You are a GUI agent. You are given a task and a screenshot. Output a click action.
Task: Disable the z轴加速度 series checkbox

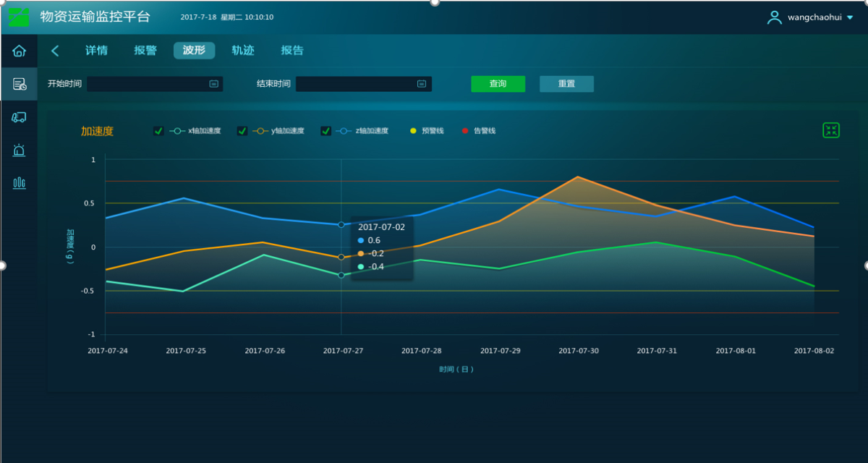tap(326, 131)
